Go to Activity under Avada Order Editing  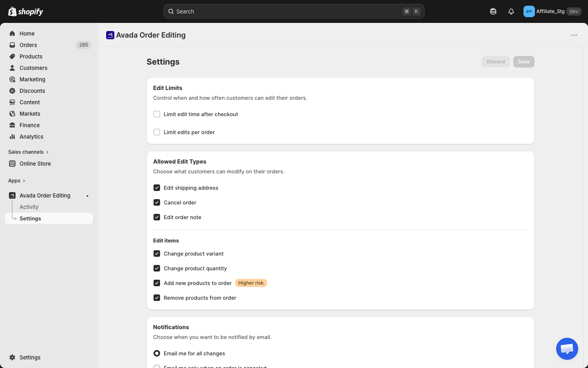click(x=29, y=207)
